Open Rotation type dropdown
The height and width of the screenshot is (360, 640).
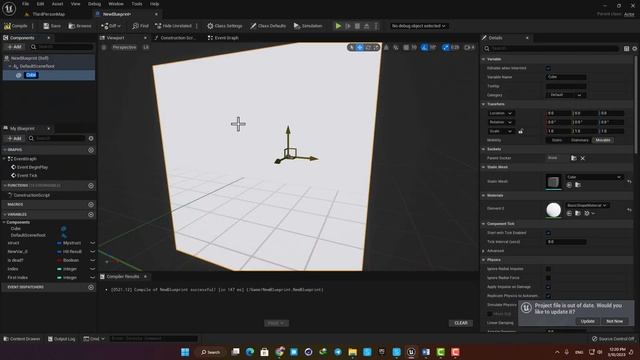[501, 122]
